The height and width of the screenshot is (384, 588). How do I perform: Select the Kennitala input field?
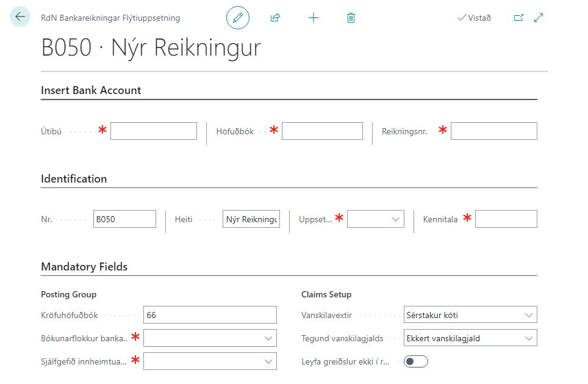pos(506,219)
